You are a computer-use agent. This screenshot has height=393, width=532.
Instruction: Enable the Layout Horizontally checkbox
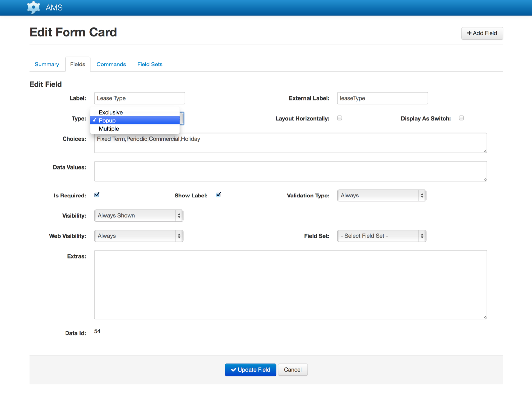(x=339, y=118)
